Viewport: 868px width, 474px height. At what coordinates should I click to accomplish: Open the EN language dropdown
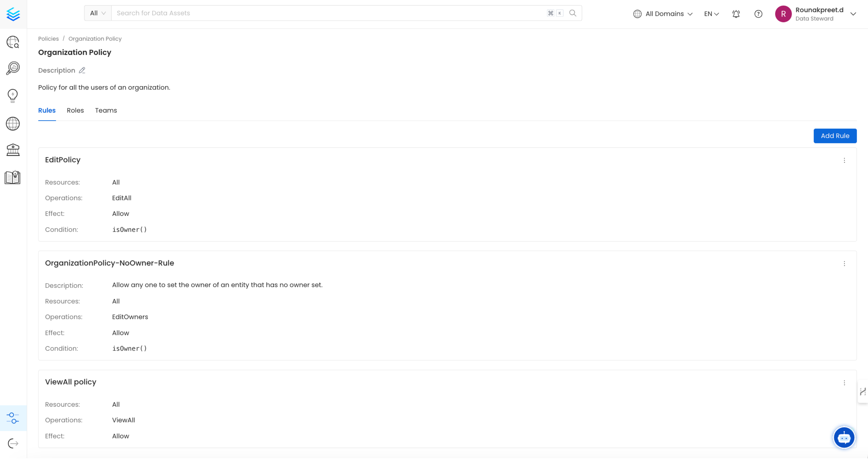click(x=711, y=14)
